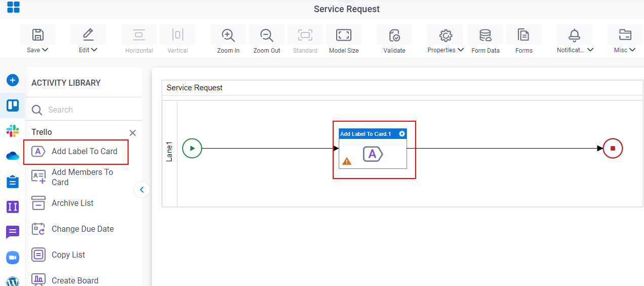Select the purple chat bubble icon in sidebar
Viewport: 644px width, 286px height.
[x=13, y=232]
